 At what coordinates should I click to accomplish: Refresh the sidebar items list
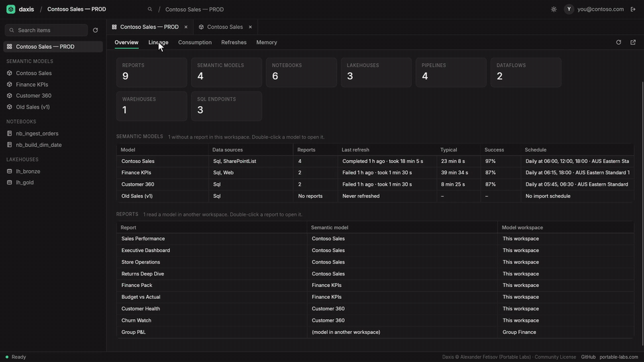coord(95,30)
